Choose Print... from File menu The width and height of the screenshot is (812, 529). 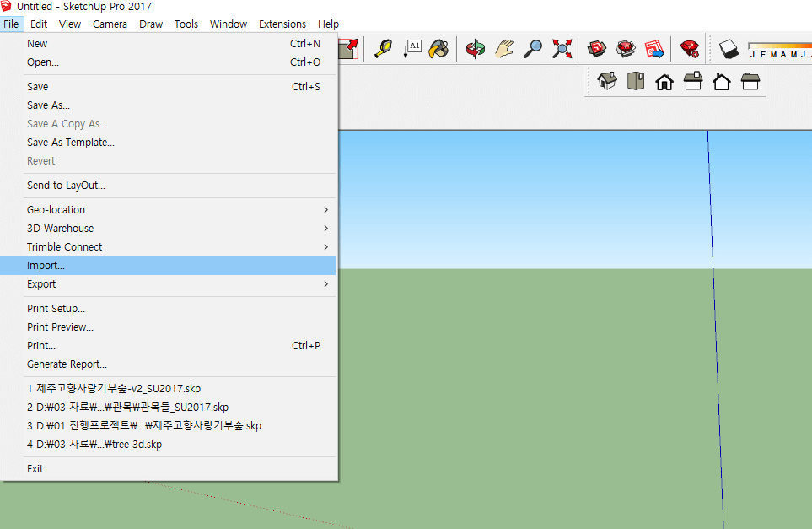168,346
